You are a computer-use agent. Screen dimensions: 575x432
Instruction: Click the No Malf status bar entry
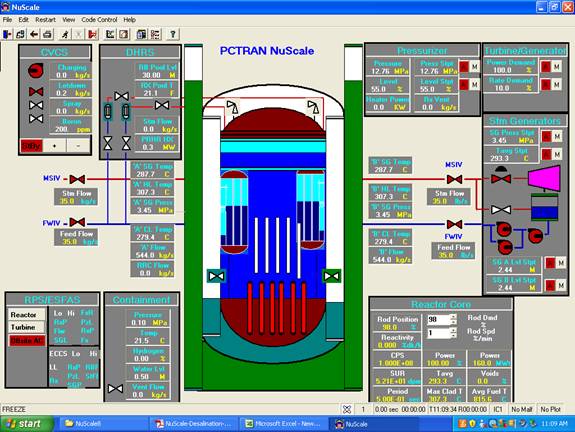click(x=521, y=409)
